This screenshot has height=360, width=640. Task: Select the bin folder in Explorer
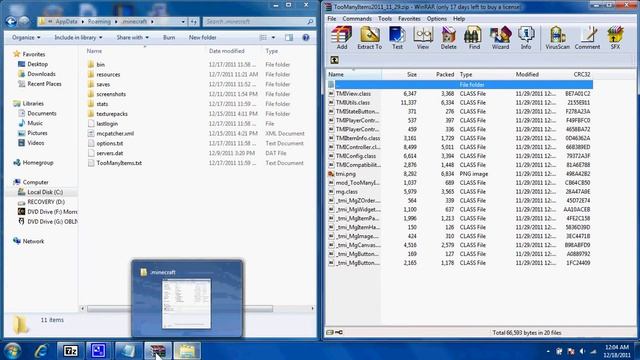[x=100, y=65]
